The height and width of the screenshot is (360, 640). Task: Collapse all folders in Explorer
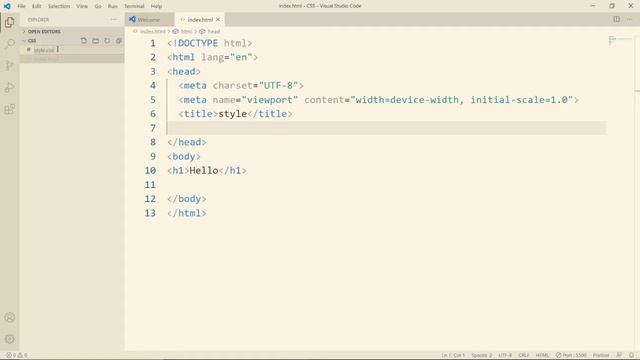[x=119, y=40]
